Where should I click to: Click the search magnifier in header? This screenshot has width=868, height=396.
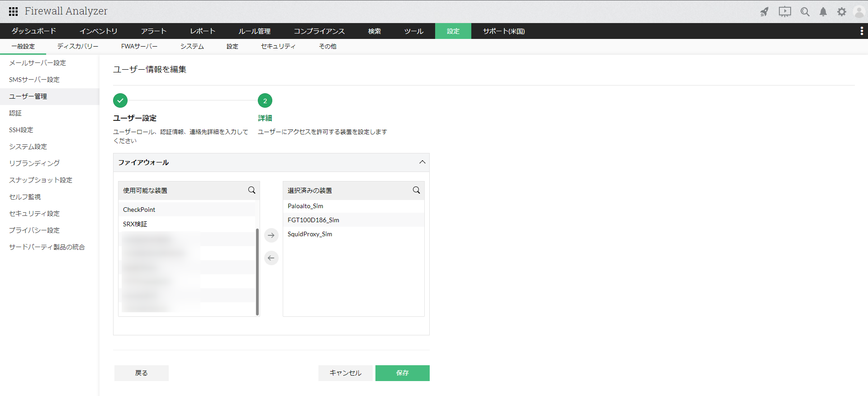pos(805,12)
